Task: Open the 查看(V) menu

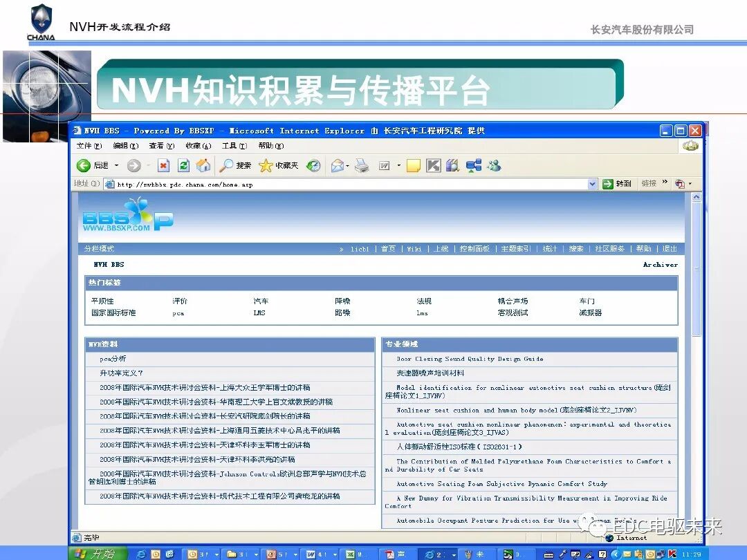Action: tap(162, 146)
